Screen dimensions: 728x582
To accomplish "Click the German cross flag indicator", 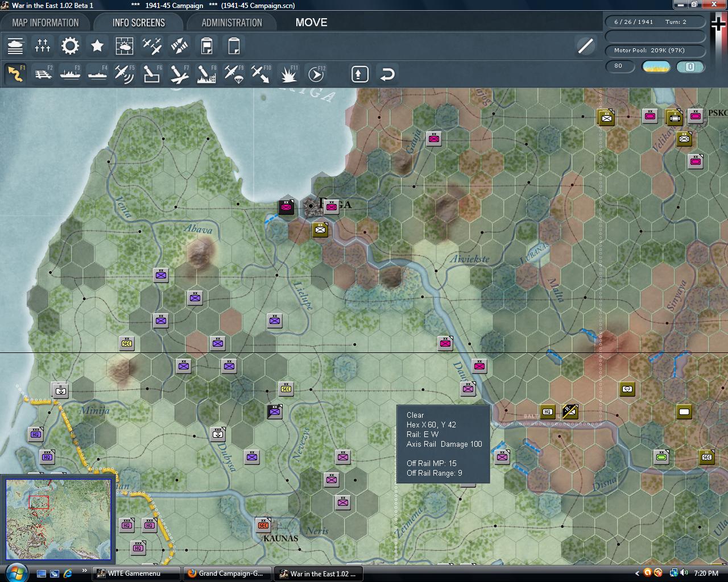I will [719, 25].
